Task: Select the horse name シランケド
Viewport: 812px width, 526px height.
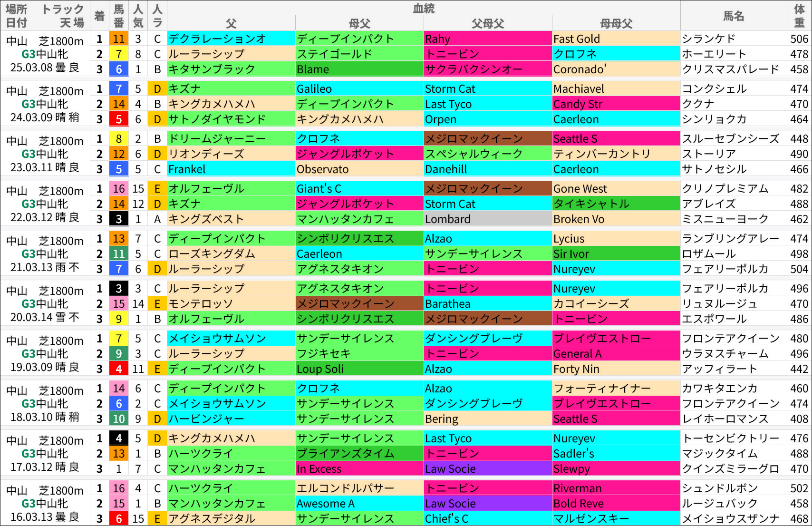Action: (709, 39)
